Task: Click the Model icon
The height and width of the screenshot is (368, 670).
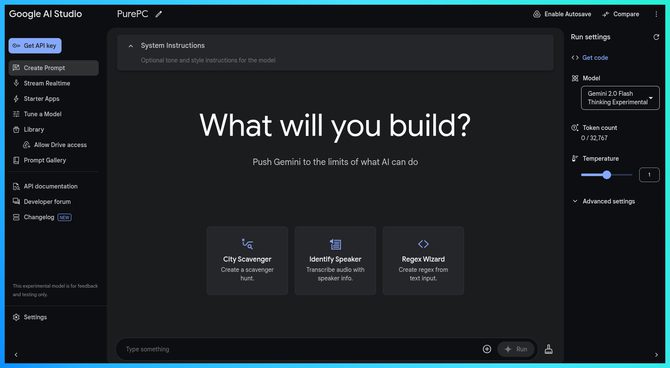Action: 575,78
